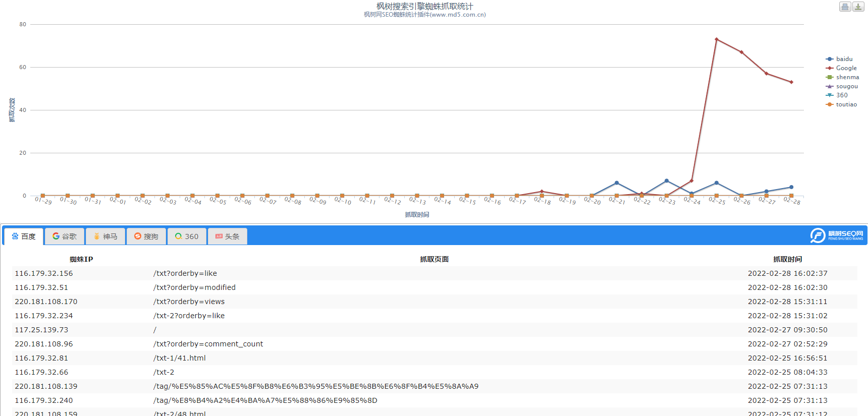Click the Google data point on 02-26

(741, 52)
